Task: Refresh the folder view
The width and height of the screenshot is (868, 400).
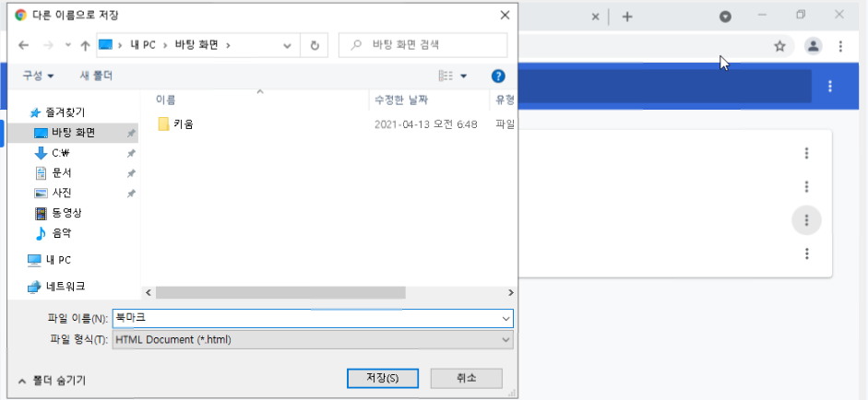Action: click(315, 45)
